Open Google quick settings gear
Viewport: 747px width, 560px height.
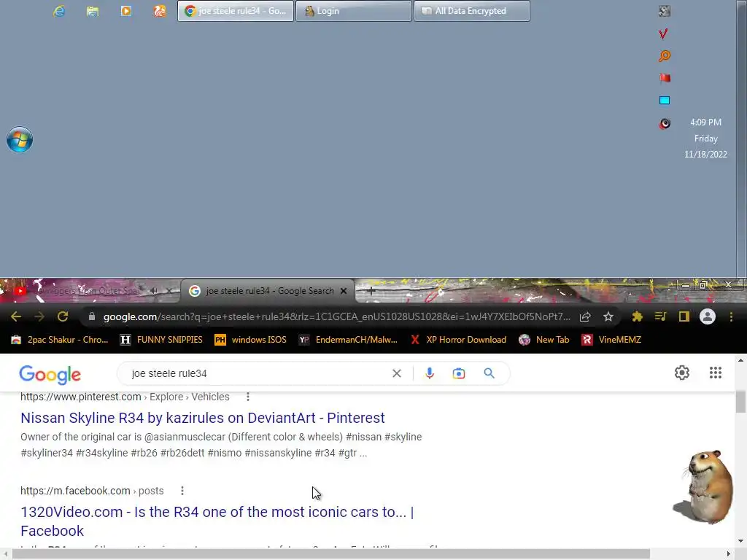682,373
